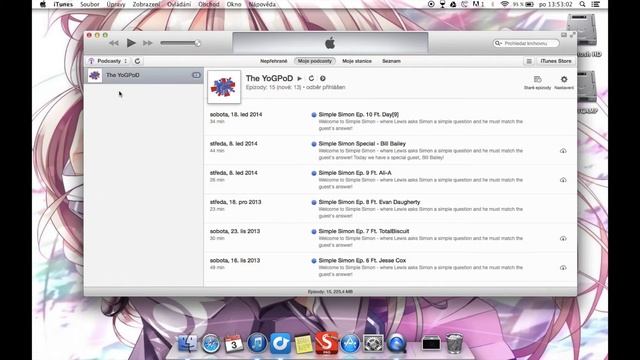The width and height of the screenshot is (640, 360).
Task: Download the Bill Bailey episode via cloud icon
Action: (x=563, y=151)
